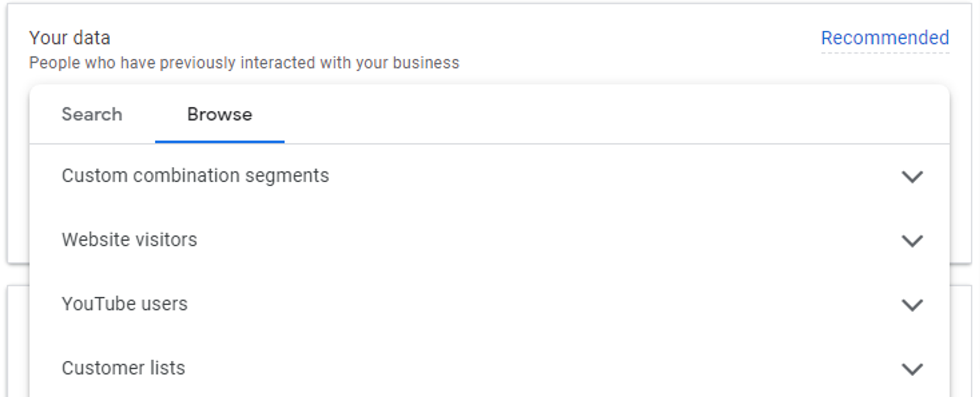Choose the Website visitors label text

(129, 240)
